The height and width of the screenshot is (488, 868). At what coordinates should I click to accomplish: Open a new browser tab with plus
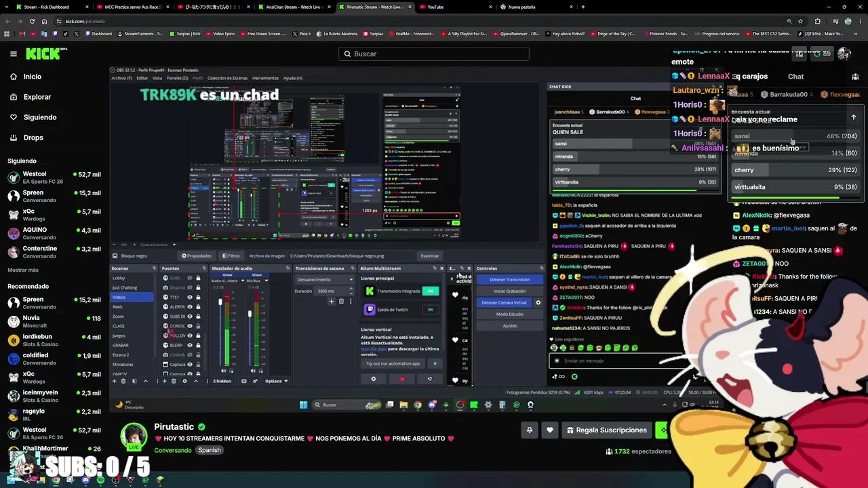[583, 7]
